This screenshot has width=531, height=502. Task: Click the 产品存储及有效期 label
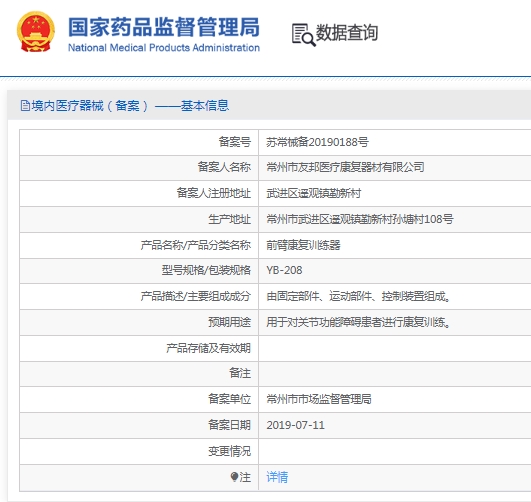(209, 348)
